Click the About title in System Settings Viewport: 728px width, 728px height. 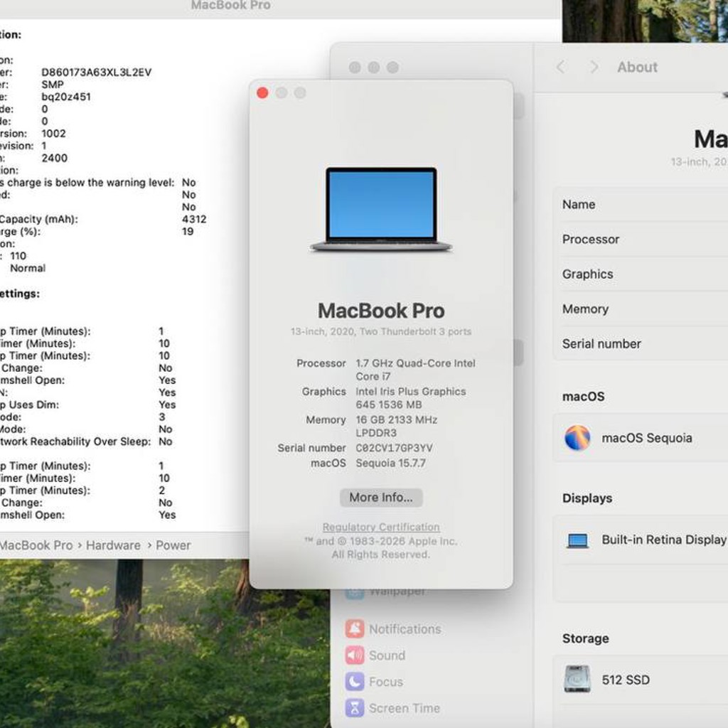point(637,68)
